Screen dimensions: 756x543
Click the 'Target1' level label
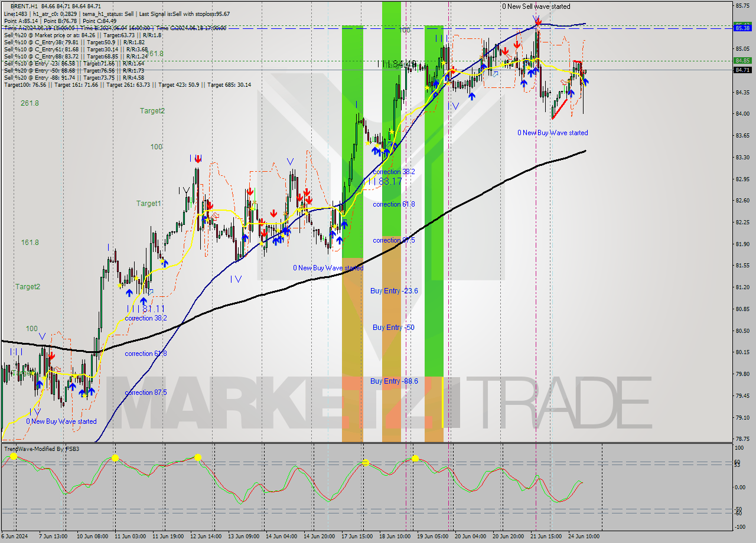pos(149,204)
